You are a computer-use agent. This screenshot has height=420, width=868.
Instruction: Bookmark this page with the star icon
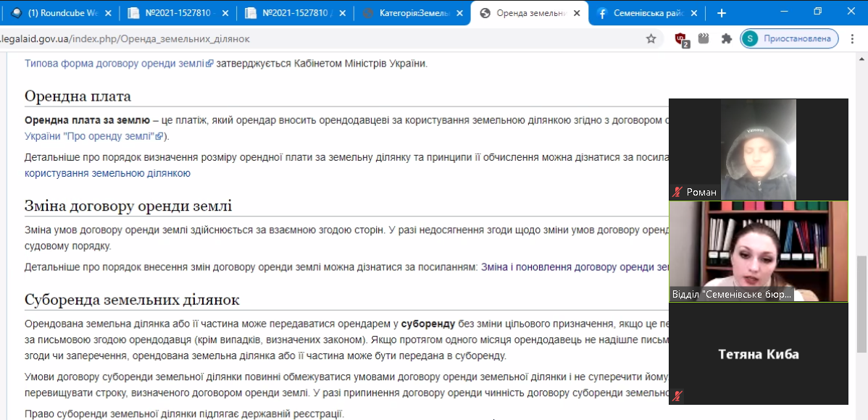pos(651,38)
